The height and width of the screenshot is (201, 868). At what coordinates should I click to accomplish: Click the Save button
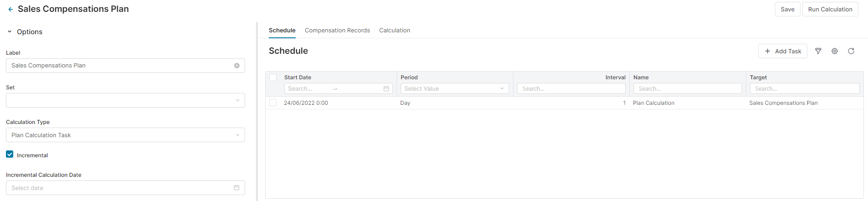(x=787, y=9)
